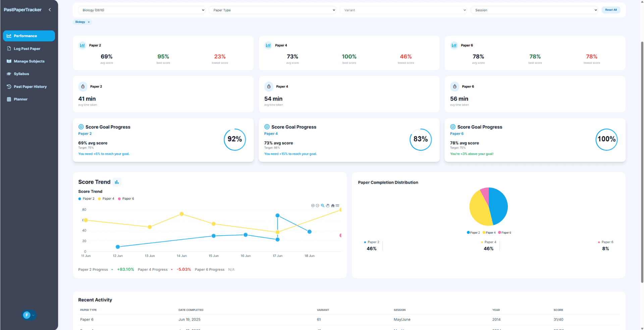Screen dimensions: 644x330
Task: Enable panning on the Score Trend chart
Action: (328, 205)
